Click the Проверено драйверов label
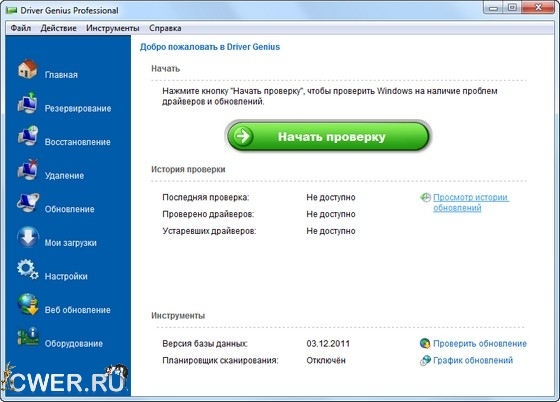The image size is (560, 402). click(208, 214)
